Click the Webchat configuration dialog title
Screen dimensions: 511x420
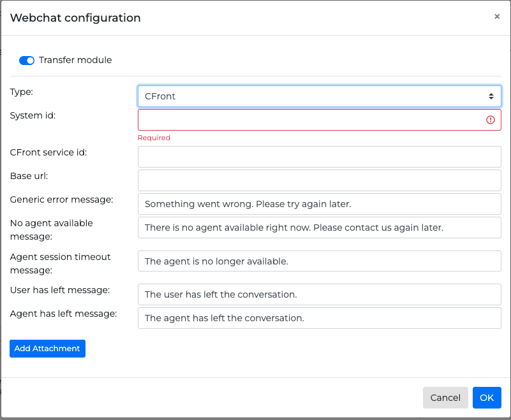click(x=75, y=18)
